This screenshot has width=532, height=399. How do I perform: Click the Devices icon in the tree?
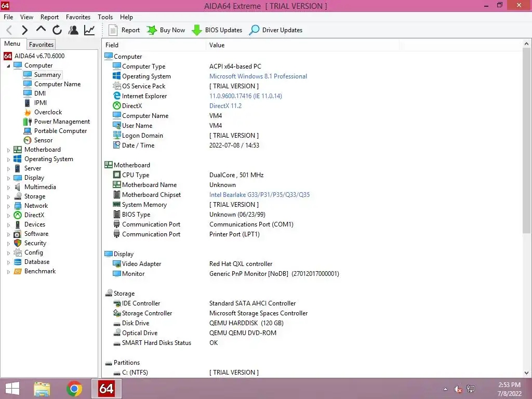18,224
